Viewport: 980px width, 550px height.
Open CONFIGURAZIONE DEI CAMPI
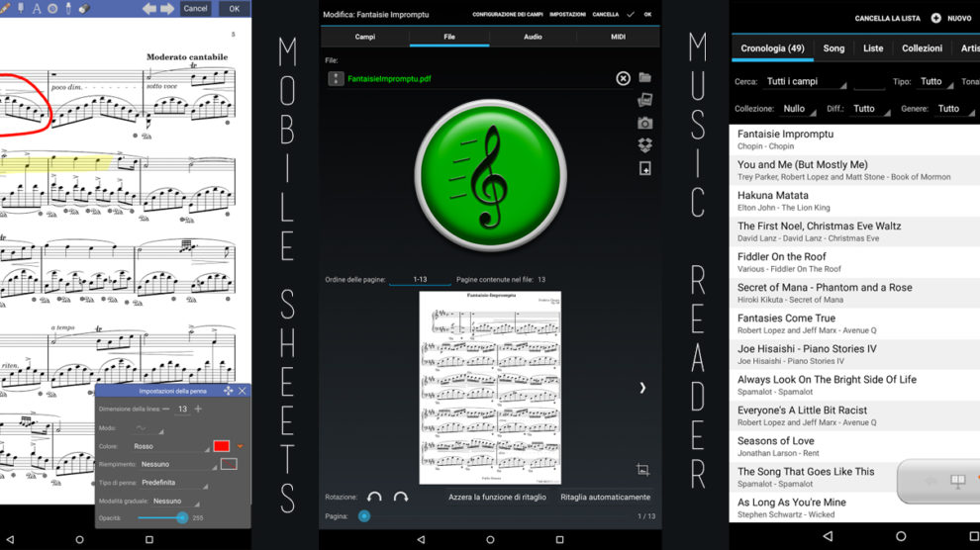[508, 15]
